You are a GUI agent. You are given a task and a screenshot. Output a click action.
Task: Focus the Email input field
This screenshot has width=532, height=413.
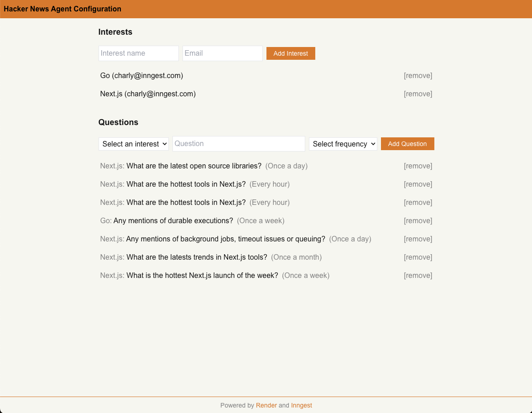tap(223, 53)
